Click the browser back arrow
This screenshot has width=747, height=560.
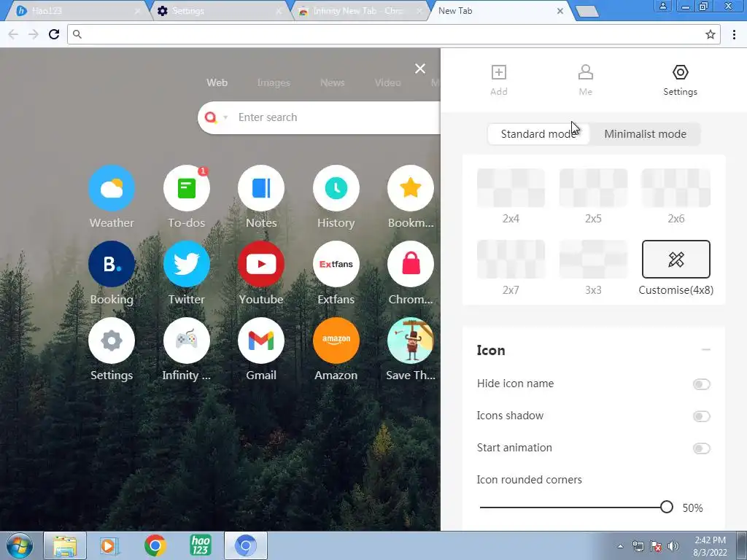pyautogui.click(x=13, y=34)
